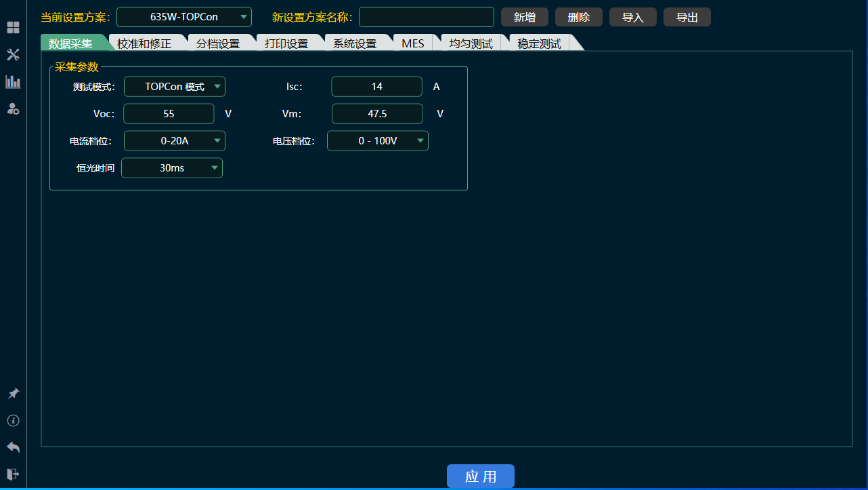
Task: Select the 稳定测试 tab
Action: (x=538, y=42)
